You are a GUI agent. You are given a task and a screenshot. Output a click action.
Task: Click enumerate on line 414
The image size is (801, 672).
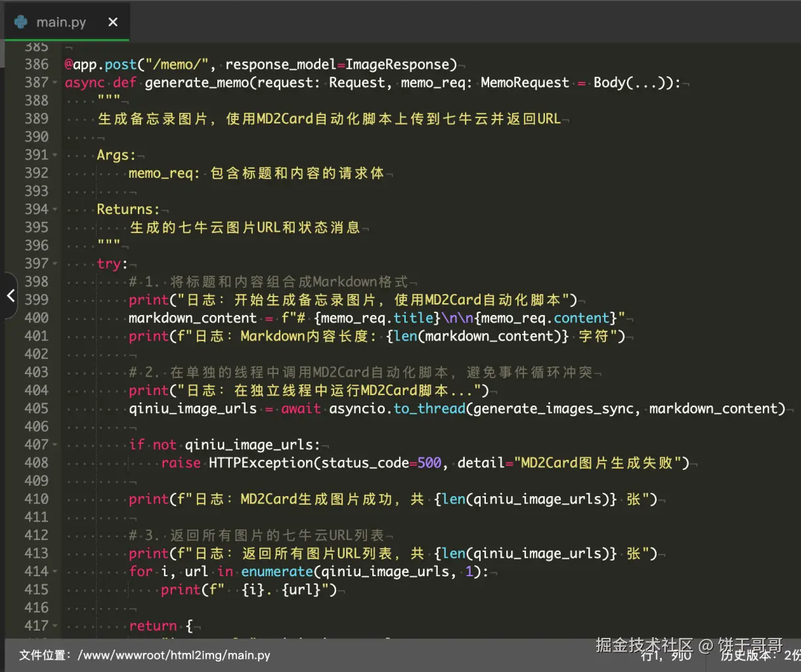click(277, 572)
